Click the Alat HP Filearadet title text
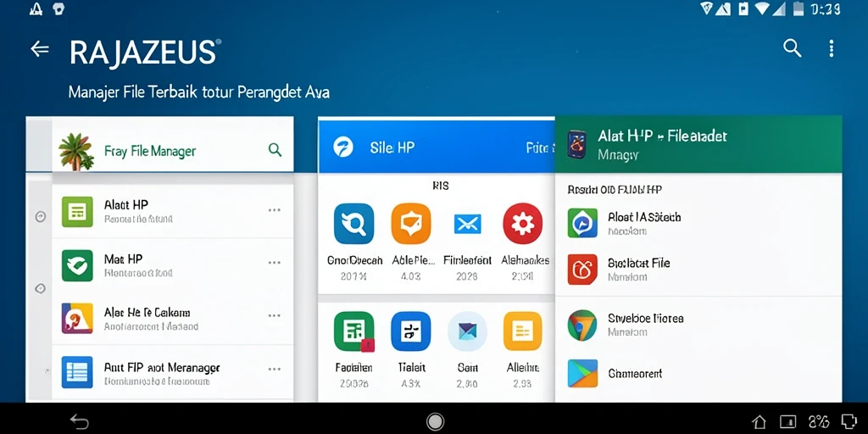This screenshot has width=868, height=434. pos(663,136)
